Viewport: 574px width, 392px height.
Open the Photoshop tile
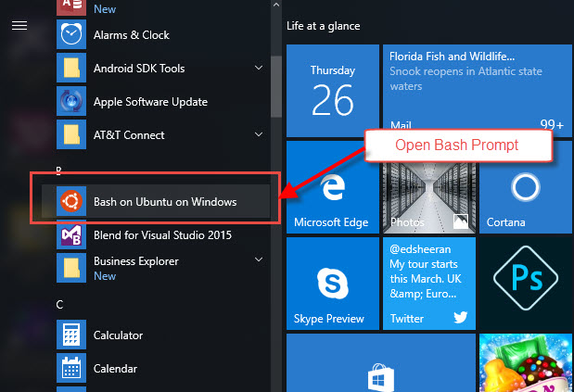click(x=526, y=284)
